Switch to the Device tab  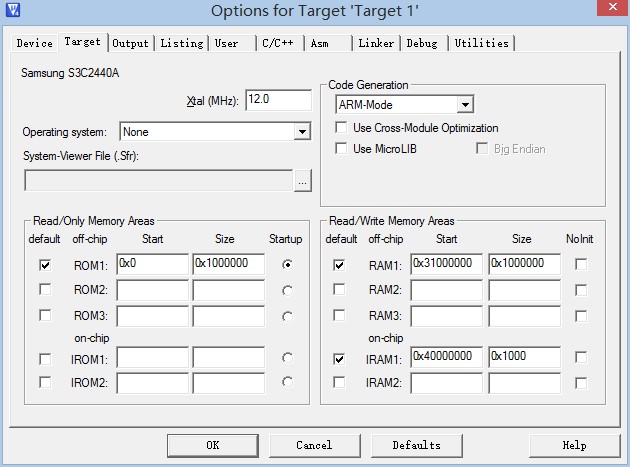point(35,43)
